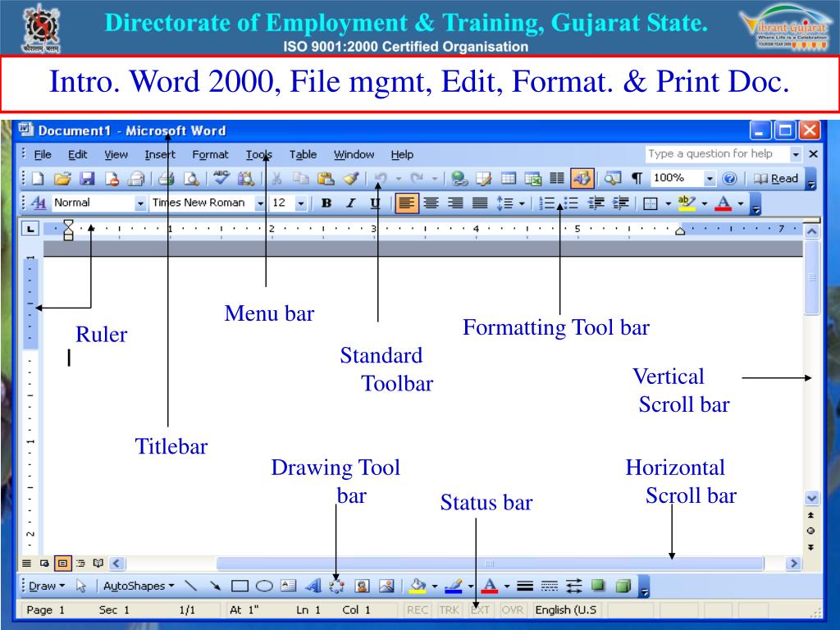Click the Insert Picture icon in Drawing toolbar

(387, 586)
